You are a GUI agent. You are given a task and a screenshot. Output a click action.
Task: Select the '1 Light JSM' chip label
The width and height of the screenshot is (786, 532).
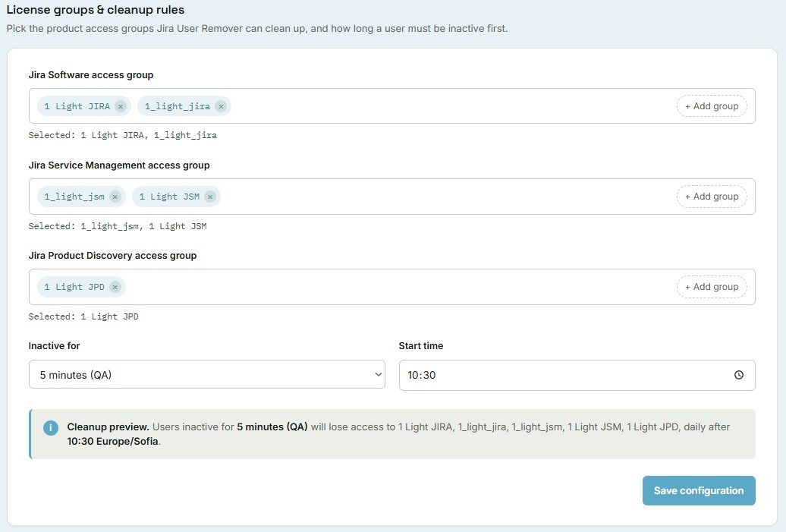pos(169,197)
